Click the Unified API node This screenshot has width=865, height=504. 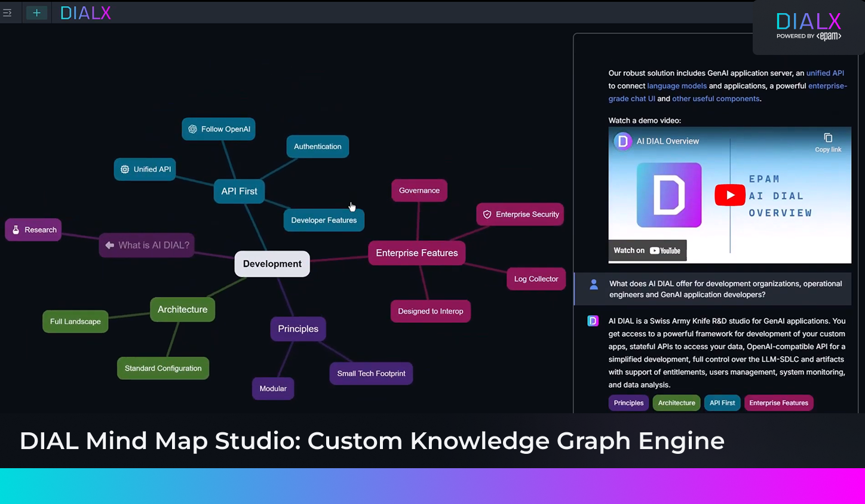click(x=145, y=170)
